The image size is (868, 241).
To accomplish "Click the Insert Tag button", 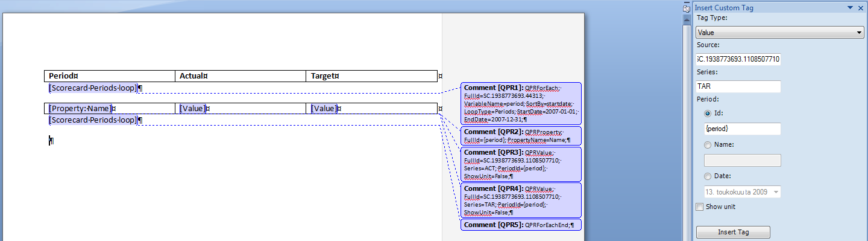I will click(733, 232).
